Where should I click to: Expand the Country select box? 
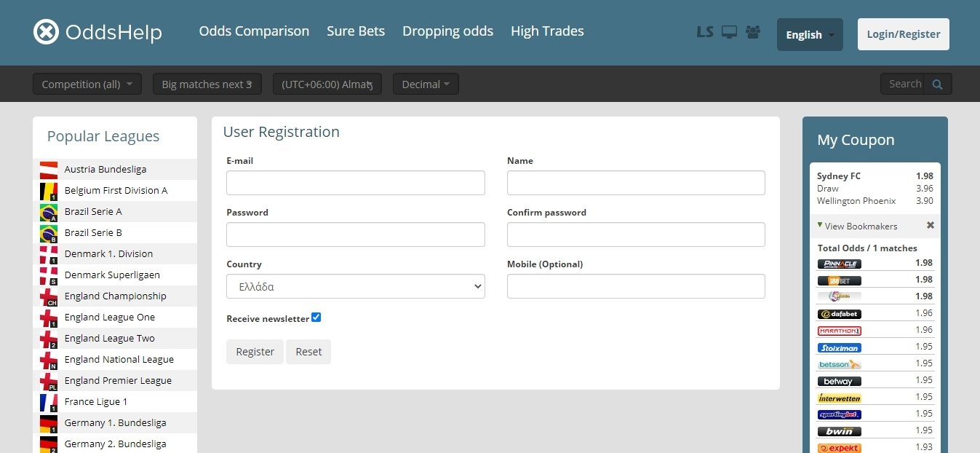point(355,287)
